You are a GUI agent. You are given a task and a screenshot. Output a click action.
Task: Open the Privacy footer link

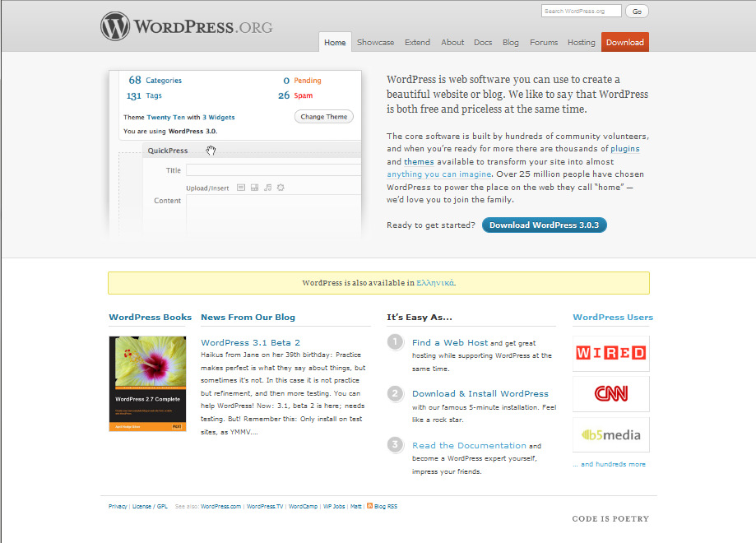118,506
